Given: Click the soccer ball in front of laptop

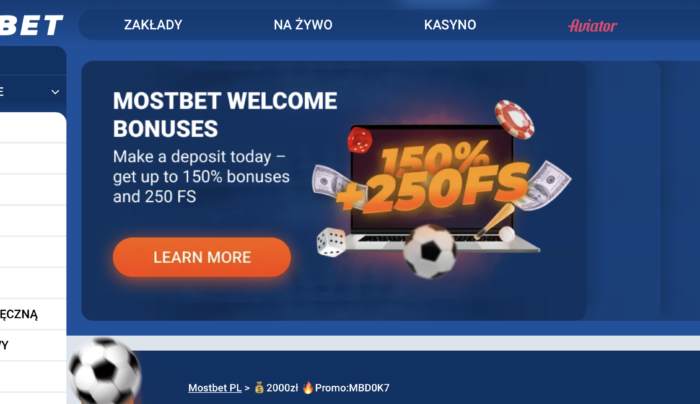Looking at the screenshot, I should pos(429,251).
